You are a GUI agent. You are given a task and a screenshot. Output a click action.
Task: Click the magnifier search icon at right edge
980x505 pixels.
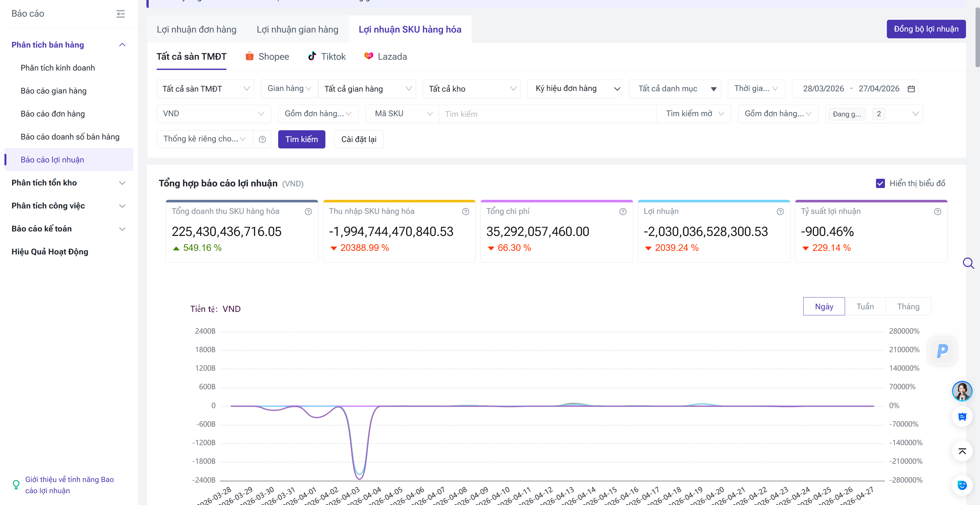click(968, 263)
